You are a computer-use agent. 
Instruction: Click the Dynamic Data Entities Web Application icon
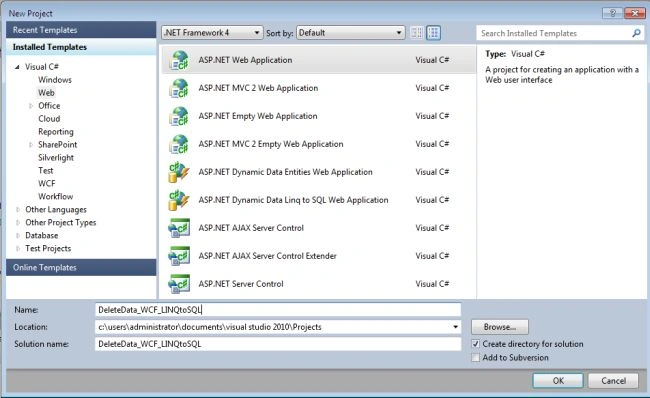click(179, 172)
